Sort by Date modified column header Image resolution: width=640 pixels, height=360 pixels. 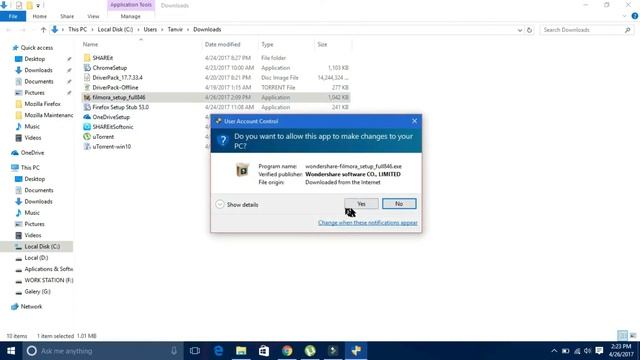click(222, 44)
